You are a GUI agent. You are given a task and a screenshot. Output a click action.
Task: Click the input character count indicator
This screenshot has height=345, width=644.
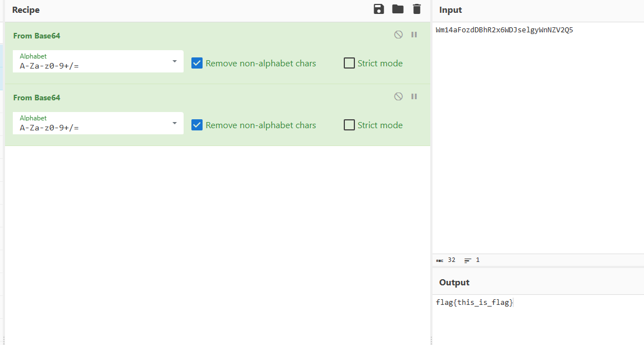point(446,260)
